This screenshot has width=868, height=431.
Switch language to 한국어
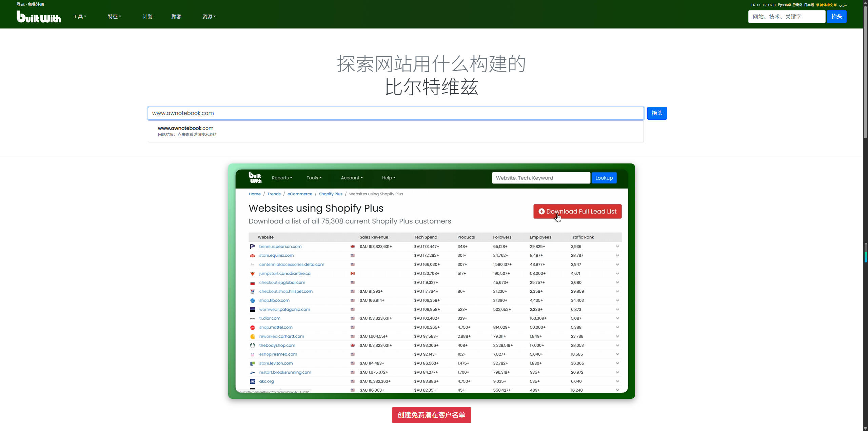point(797,5)
